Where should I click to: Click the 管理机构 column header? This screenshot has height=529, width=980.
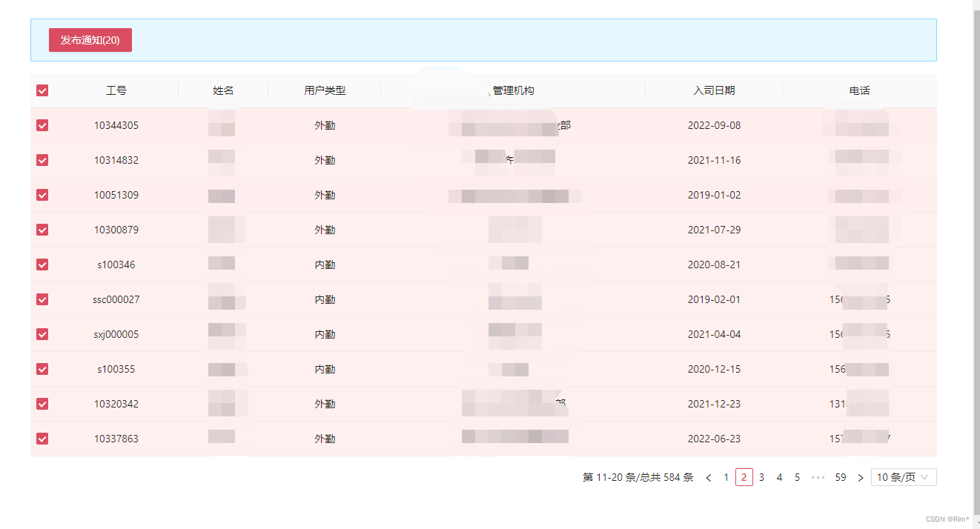coord(515,90)
